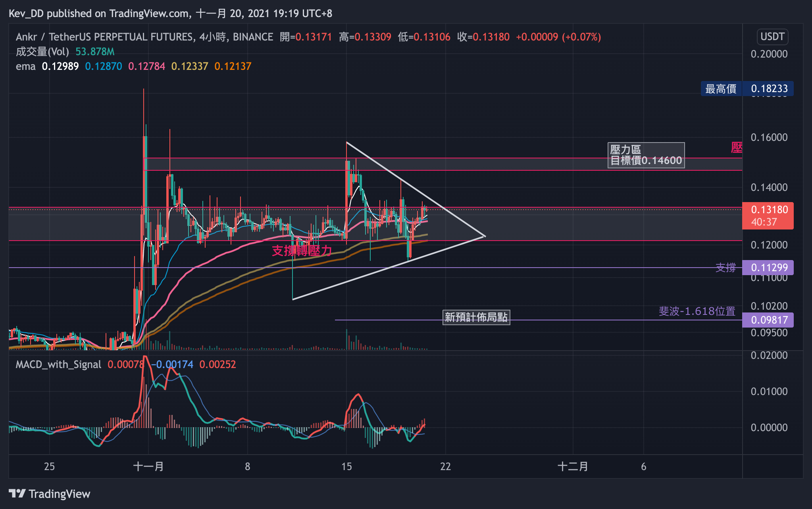
Task: Click the 壓力區 目標價0.14600 annotation box
Action: click(x=646, y=155)
